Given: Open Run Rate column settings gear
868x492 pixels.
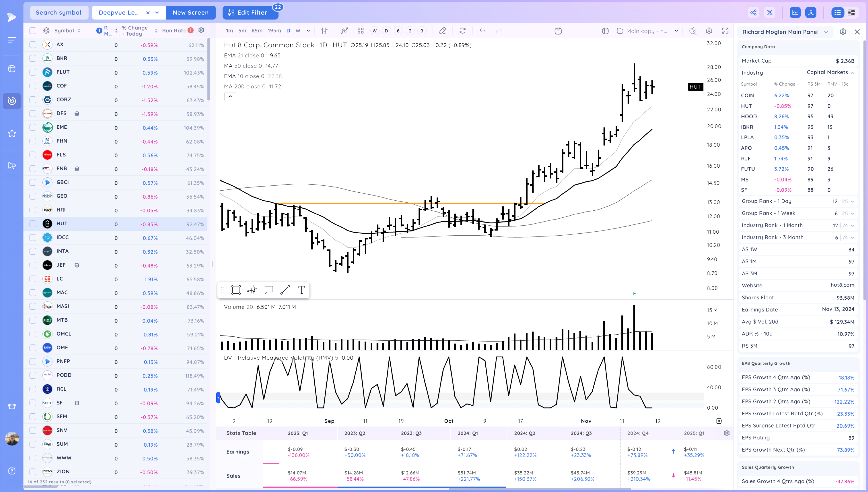Looking at the screenshot, I should [202, 30].
